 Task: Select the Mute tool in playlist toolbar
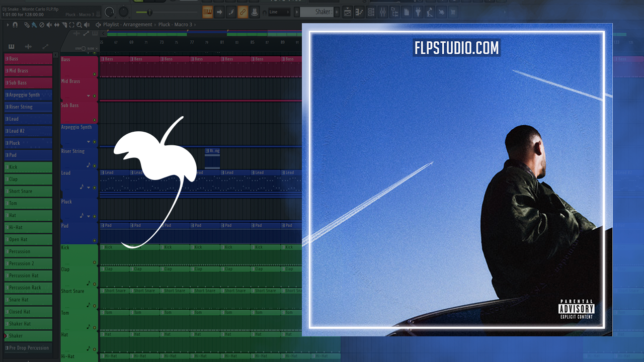click(49, 25)
